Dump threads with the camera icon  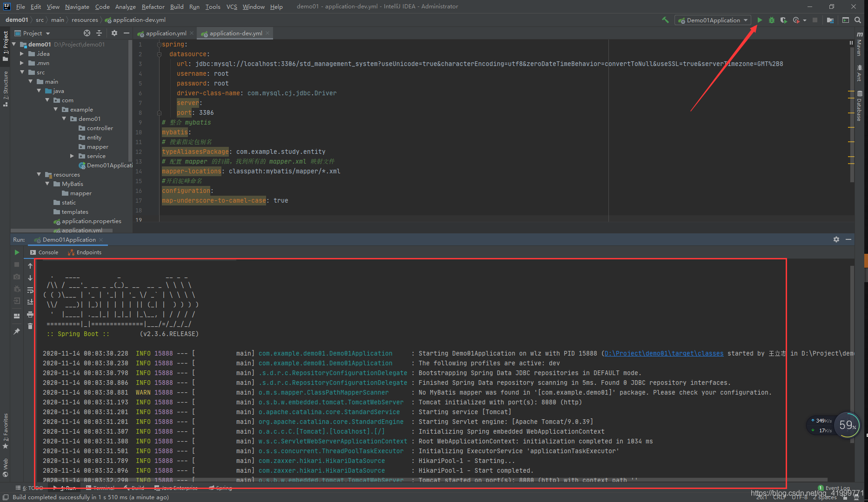17,277
